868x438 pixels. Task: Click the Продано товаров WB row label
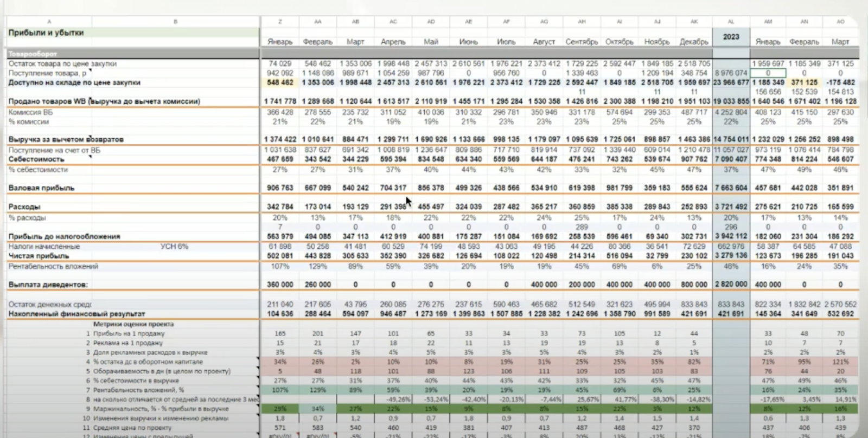coord(104,101)
